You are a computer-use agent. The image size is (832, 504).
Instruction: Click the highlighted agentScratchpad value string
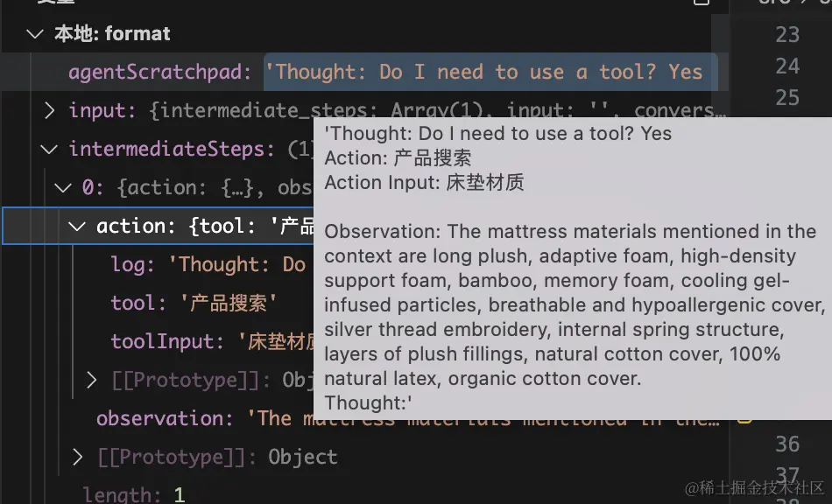pyautogui.click(x=489, y=72)
